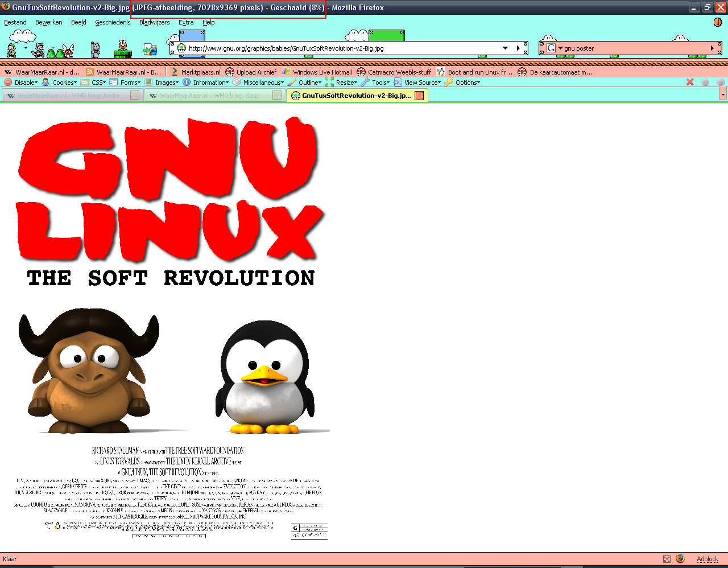This screenshot has width=728, height=568.
Task: Open the Geschiedenis menu
Action: tap(113, 22)
